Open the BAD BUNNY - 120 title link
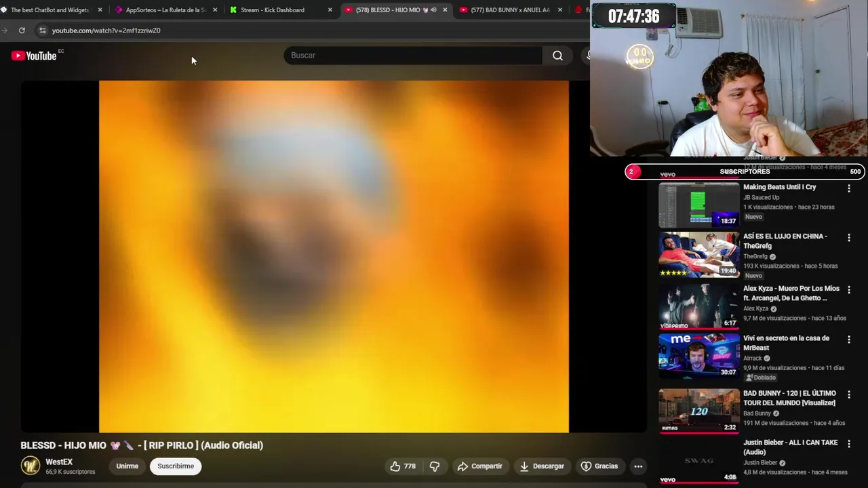 [x=789, y=398]
